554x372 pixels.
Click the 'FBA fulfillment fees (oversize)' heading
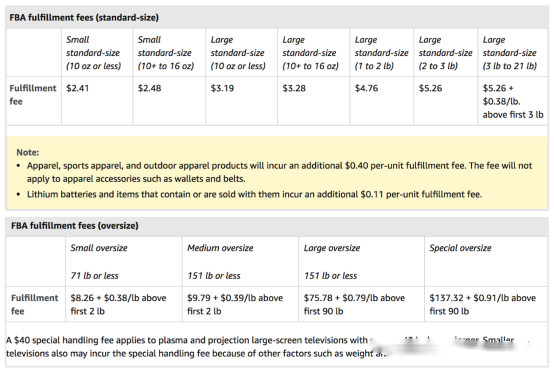[x=75, y=225]
